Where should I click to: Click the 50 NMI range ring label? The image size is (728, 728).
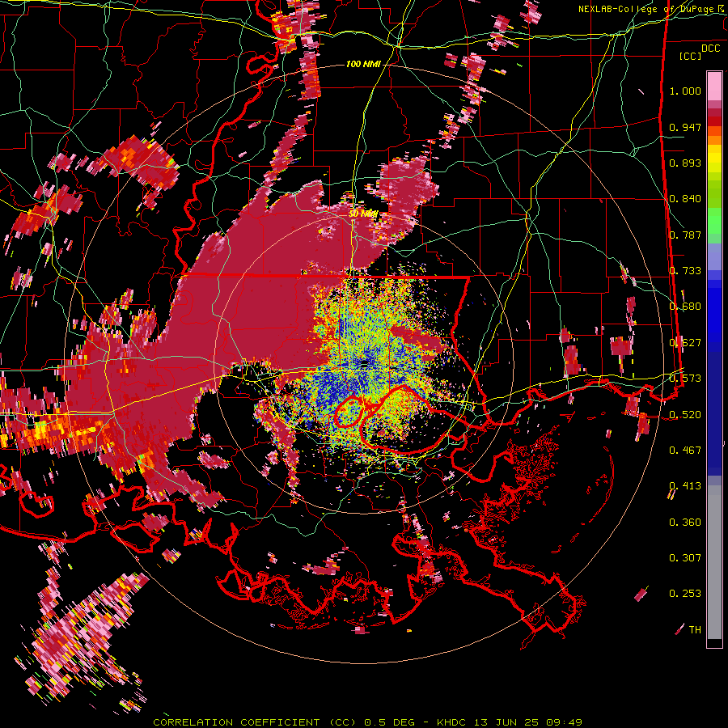pyautogui.click(x=363, y=214)
